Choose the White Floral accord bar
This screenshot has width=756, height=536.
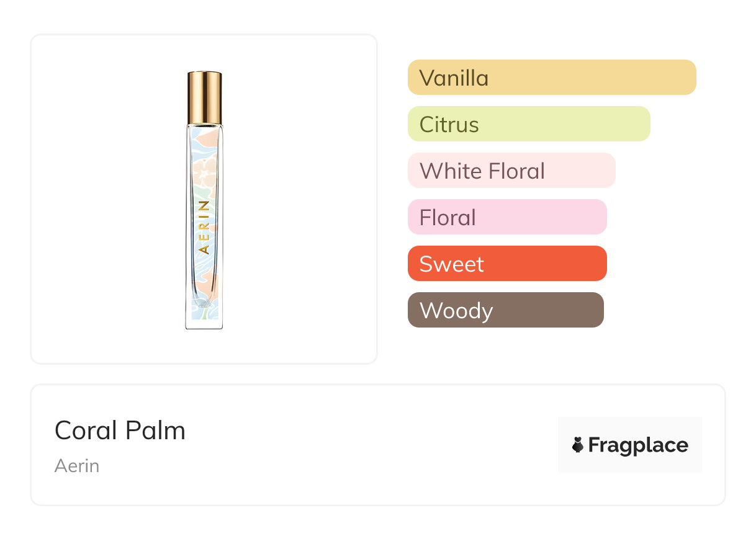click(x=511, y=171)
